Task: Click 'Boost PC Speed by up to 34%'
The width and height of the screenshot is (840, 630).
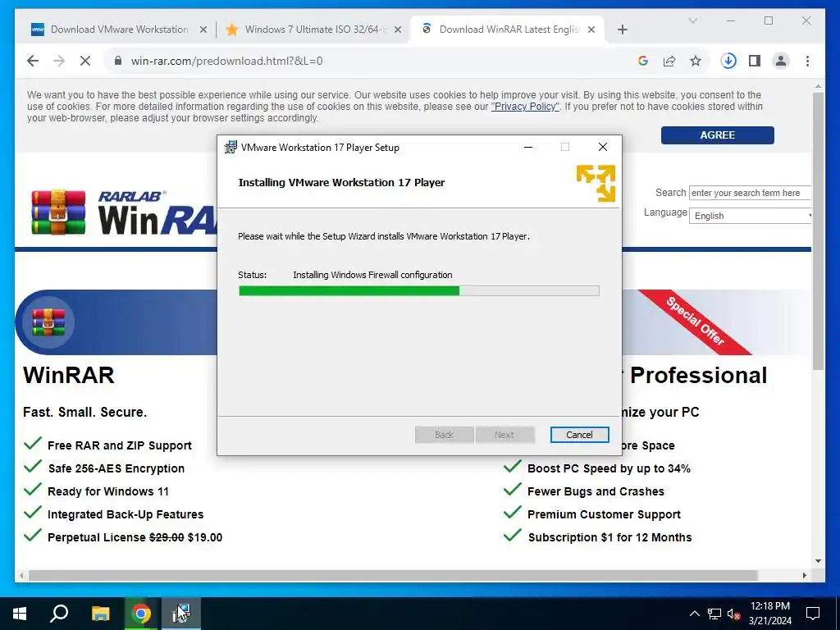Action: point(609,468)
